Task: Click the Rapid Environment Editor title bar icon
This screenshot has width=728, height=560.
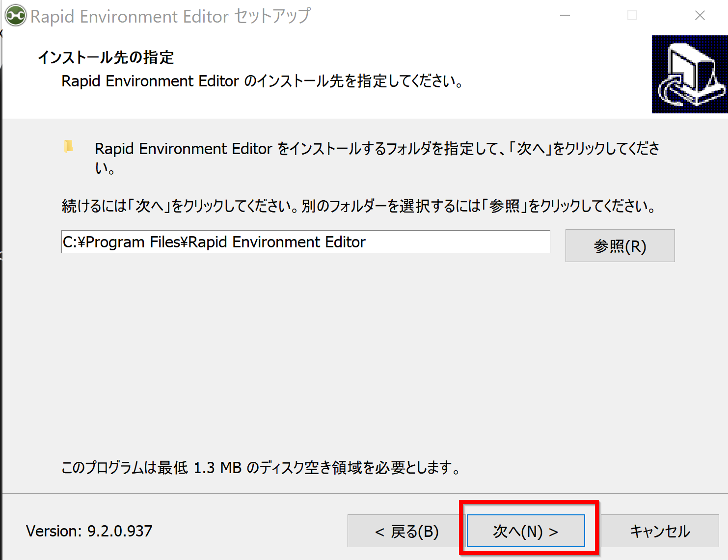Action: 15,16
